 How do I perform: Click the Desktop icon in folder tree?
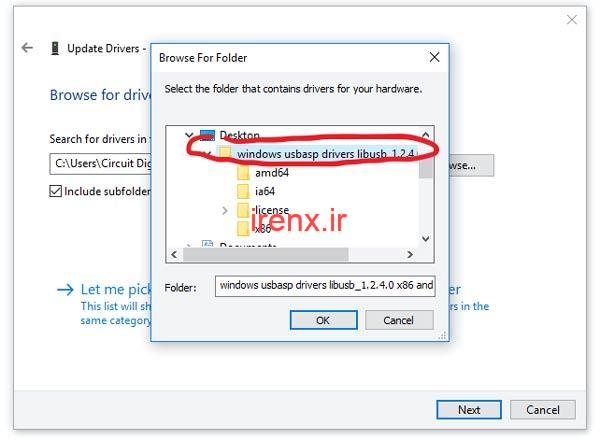tap(208, 135)
